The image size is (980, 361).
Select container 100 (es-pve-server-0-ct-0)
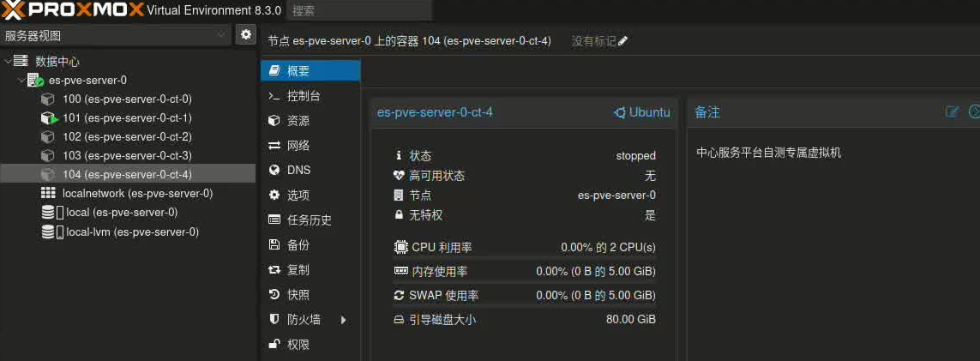(127, 99)
